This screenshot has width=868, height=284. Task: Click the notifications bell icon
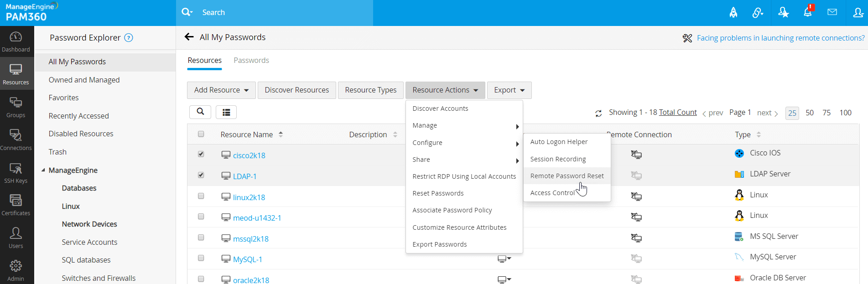[807, 12]
